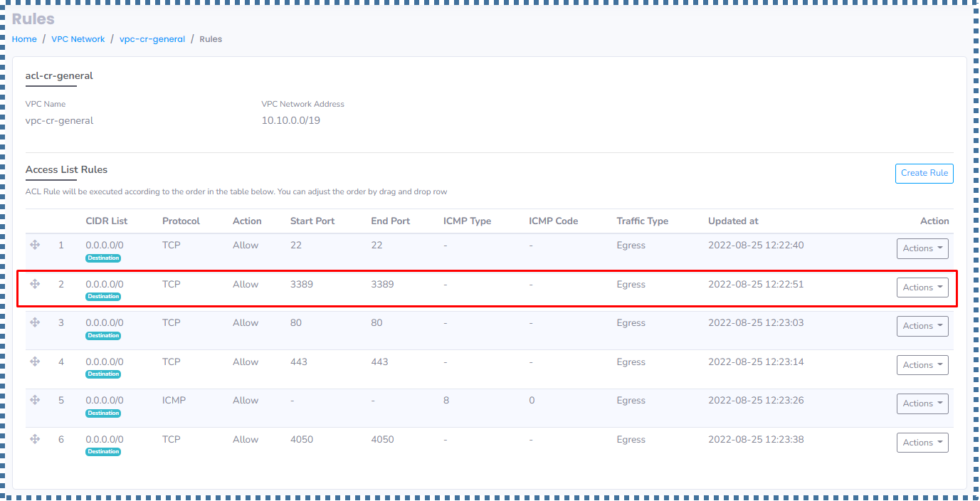980x501 pixels.
Task: Click the ICMP Code value 0
Action: pos(532,400)
